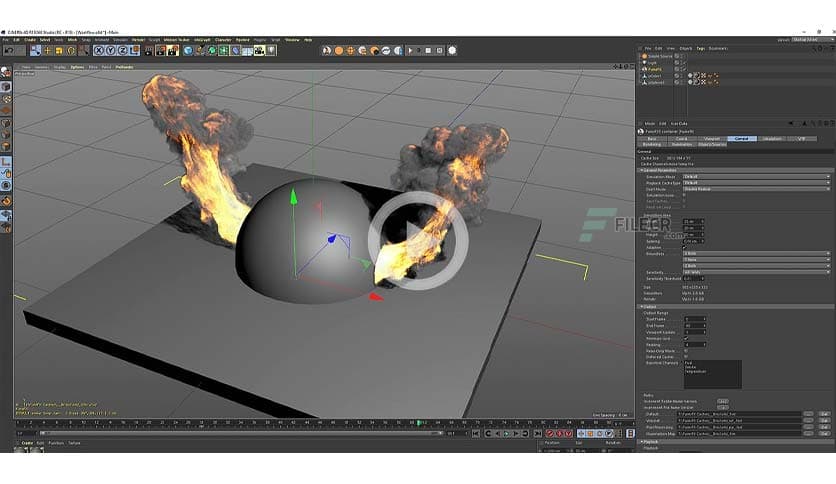This screenshot has height=484, width=836.
Task: Toggle the X axis lock
Action: point(99,51)
